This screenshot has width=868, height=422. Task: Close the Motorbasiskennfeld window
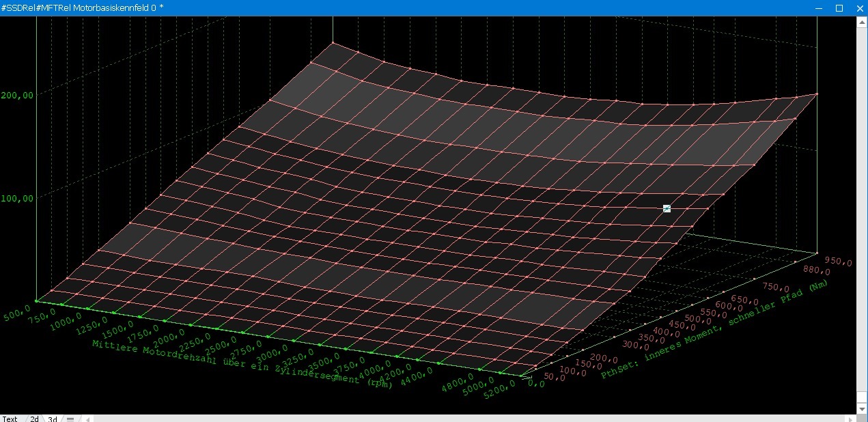pos(858,8)
